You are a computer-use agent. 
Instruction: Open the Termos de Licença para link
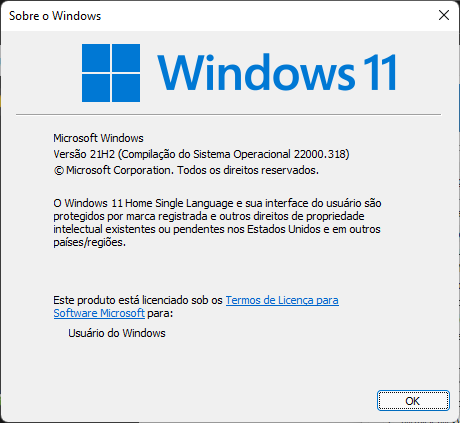pos(282,300)
